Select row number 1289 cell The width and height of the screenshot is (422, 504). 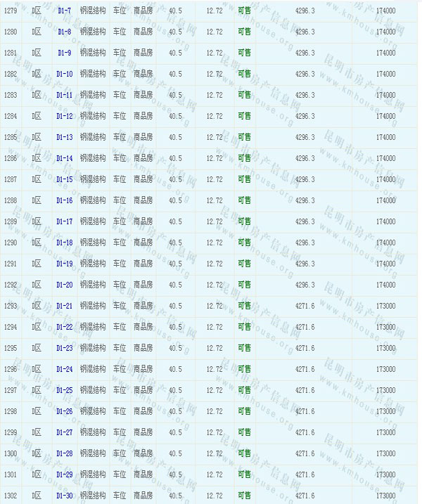(11, 221)
